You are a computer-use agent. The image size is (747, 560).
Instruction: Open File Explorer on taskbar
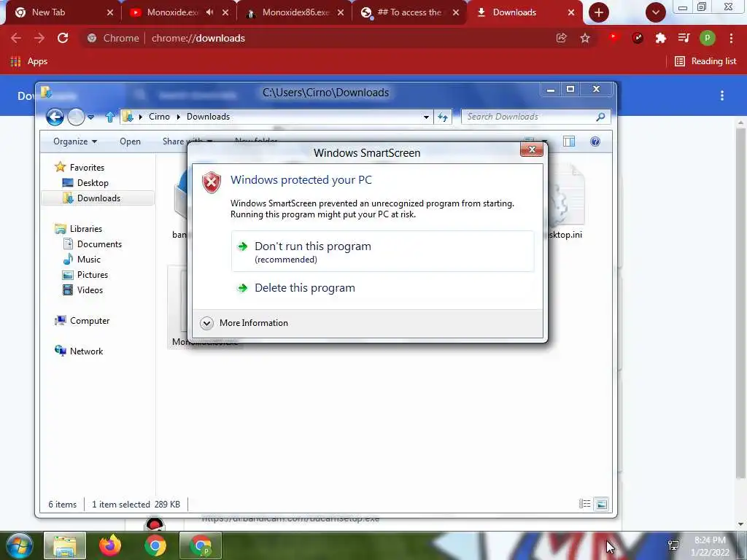click(65, 545)
